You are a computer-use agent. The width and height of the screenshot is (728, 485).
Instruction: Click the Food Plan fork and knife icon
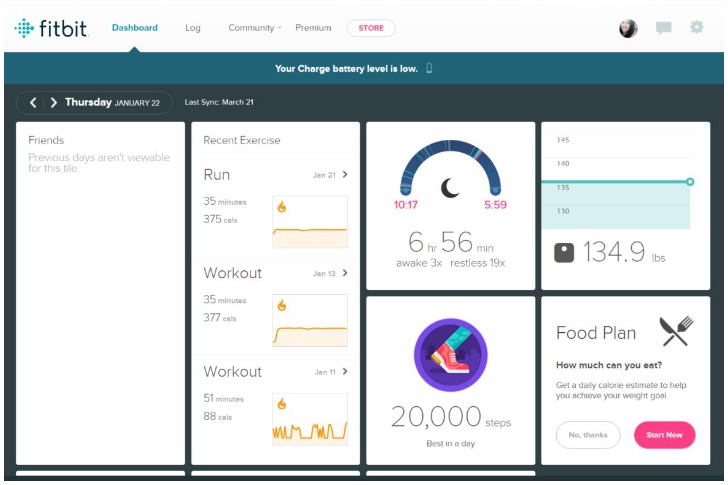tap(676, 331)
